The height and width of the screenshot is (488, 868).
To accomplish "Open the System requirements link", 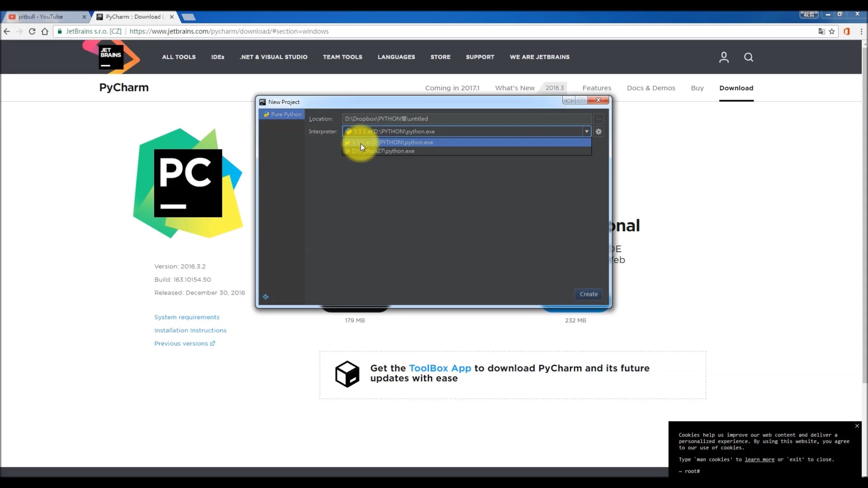I will pos(187,317).
